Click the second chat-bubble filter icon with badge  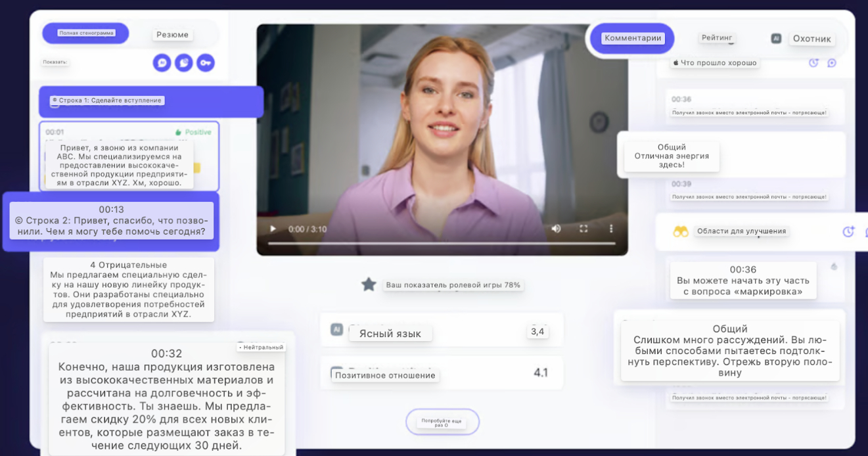click(184, 62)
